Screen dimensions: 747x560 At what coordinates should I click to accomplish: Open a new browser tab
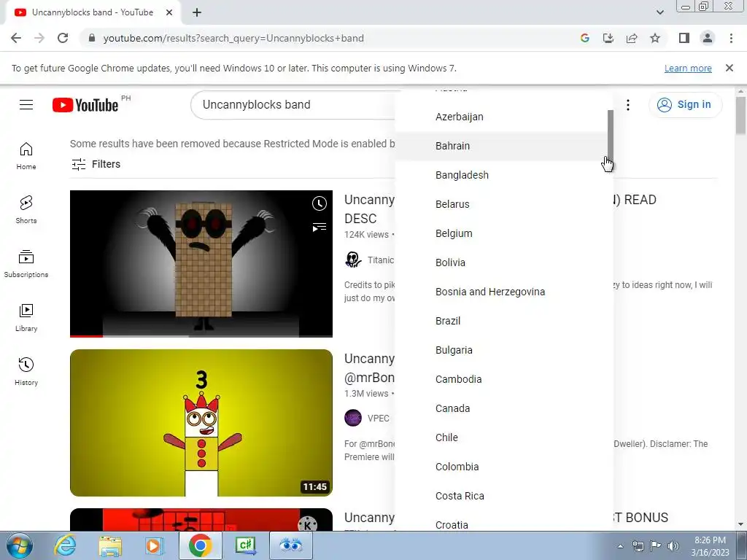click(197, 12)
